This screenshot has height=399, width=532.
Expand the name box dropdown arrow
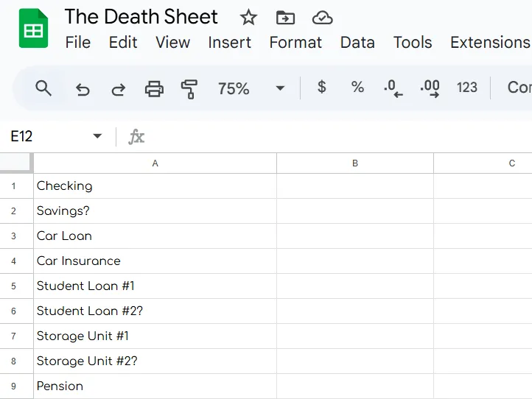click(x=97, y=137)
